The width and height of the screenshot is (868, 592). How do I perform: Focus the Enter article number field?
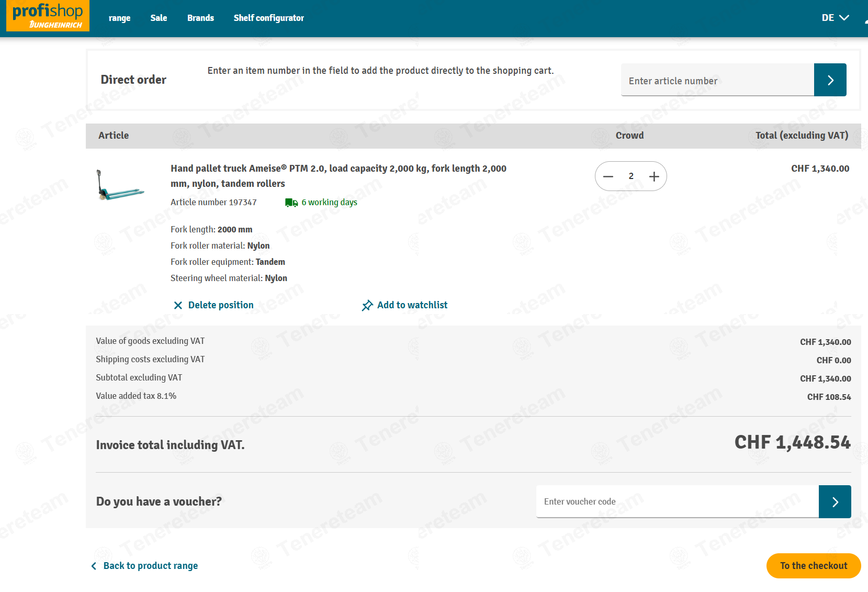click(717, 80)
